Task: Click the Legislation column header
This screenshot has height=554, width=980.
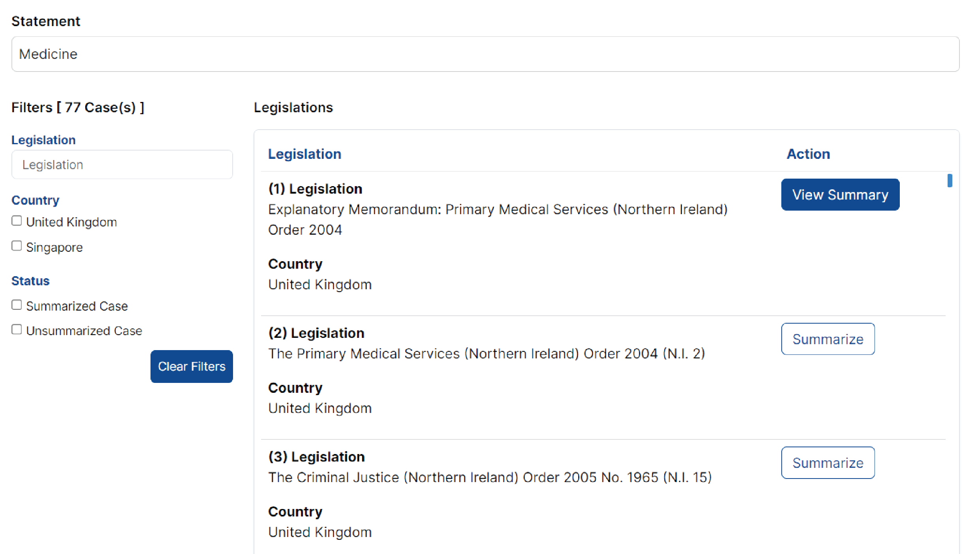Action: 305,154
